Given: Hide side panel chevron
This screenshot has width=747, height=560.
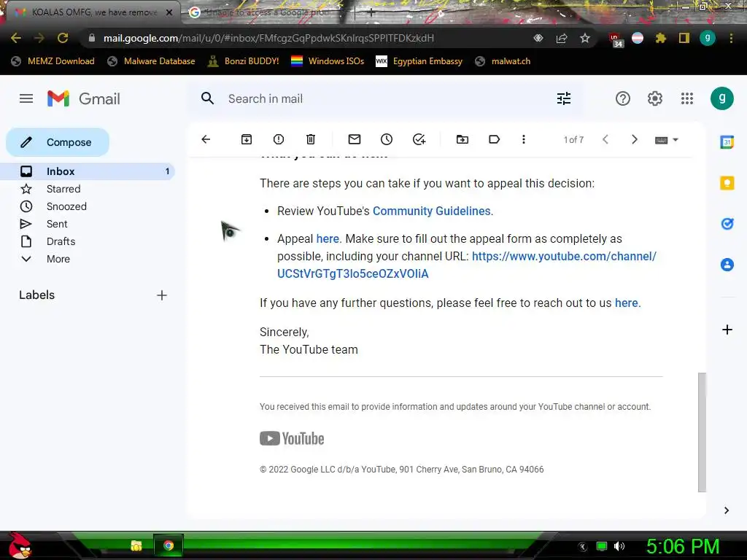Looking at the screenshot, I should pos(727,510).
